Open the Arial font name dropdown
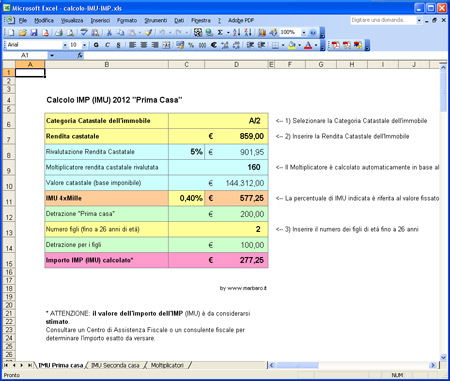The image size is (450, 381). (65, 45)
